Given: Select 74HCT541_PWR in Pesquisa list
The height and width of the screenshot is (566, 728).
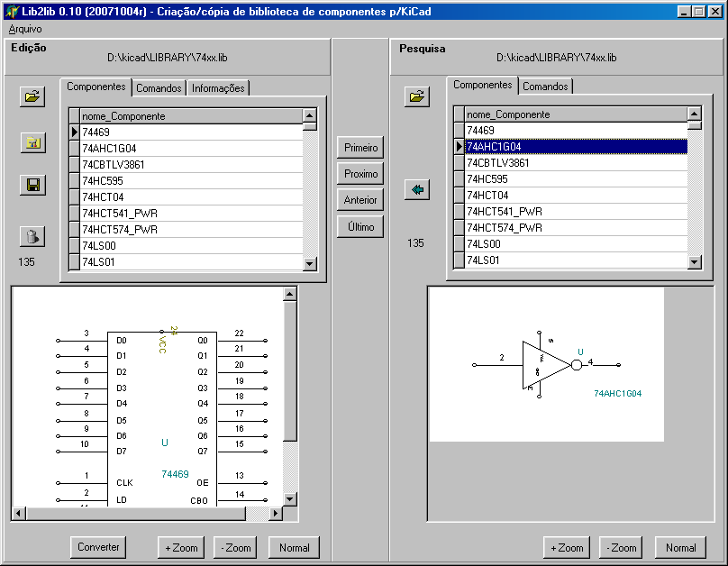Looking at the screenshot, I should 576,212.
